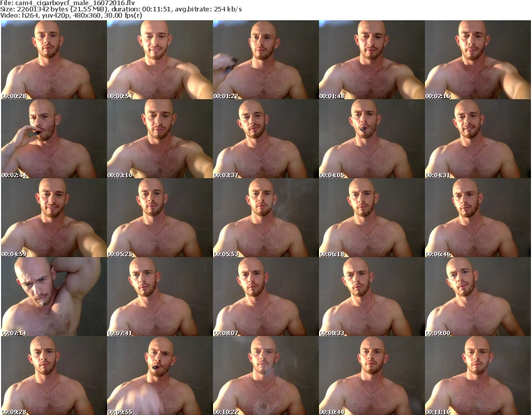The width and height of the screenshot is (532, 415).
Task: Select the thumbnail stamped 00:03:10
Action: (160, 139)
